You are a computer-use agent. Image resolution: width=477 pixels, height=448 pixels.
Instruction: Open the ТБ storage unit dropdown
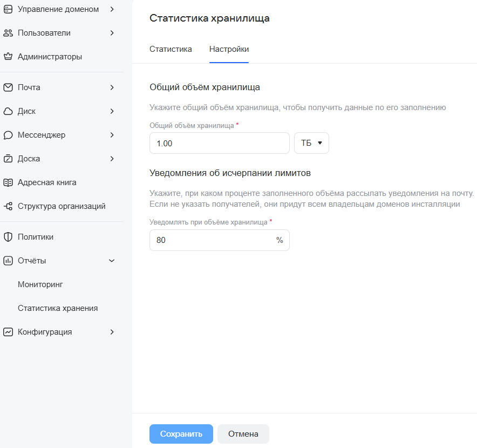311,143
